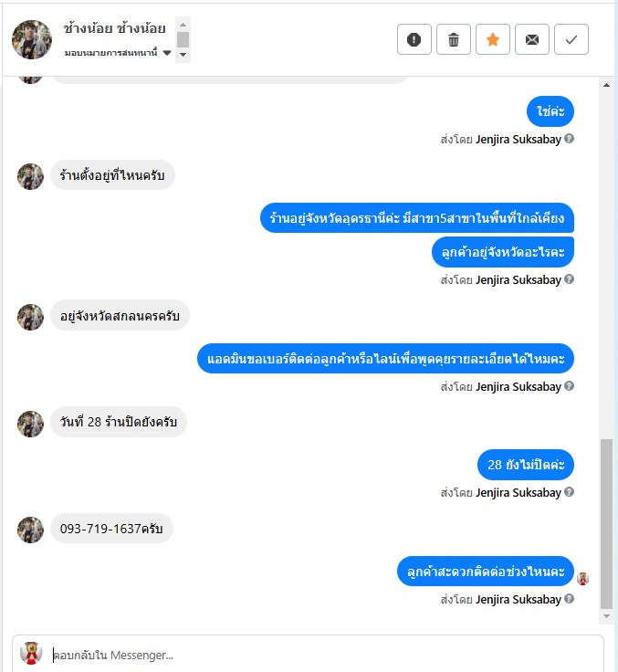Mark conversation as spam with exclamation icon

pyautogui.click(x=414, y=39)
